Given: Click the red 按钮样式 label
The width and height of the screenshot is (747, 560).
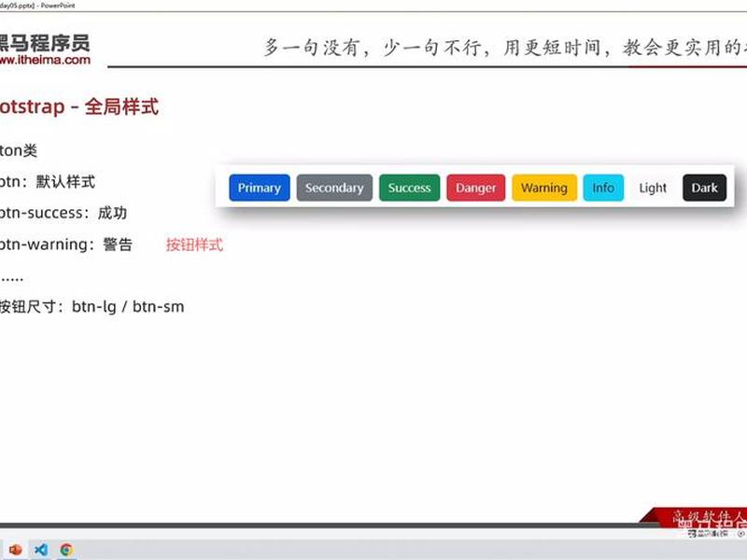Looking at the screenshot, I should 194,245.
